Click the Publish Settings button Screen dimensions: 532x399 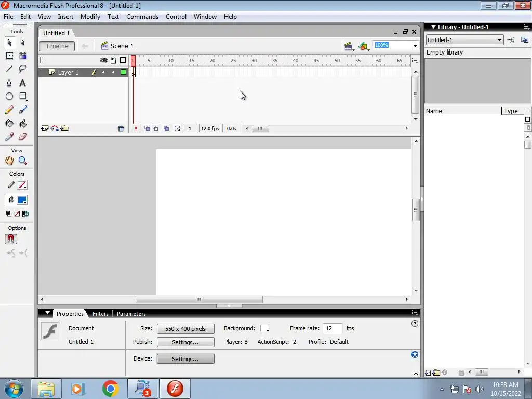[185, 342]
